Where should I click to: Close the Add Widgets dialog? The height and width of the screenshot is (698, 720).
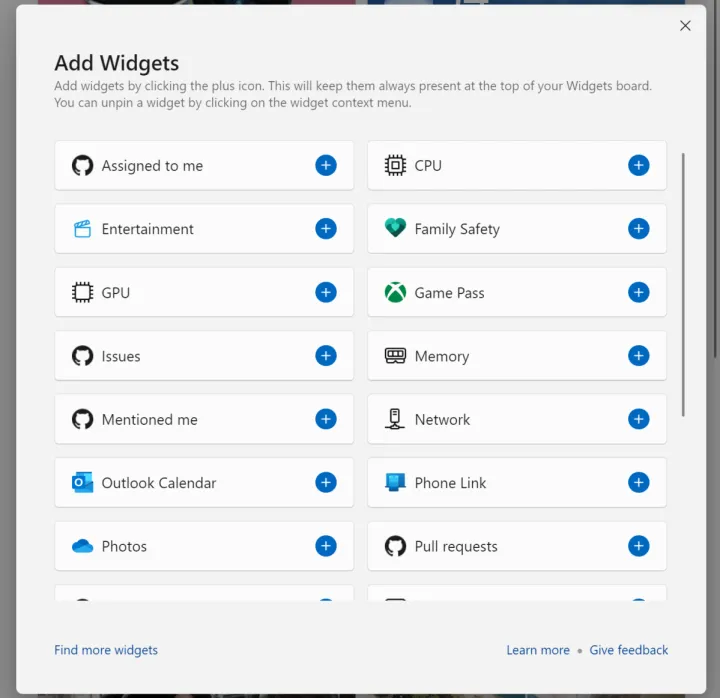tap(685, 26)
